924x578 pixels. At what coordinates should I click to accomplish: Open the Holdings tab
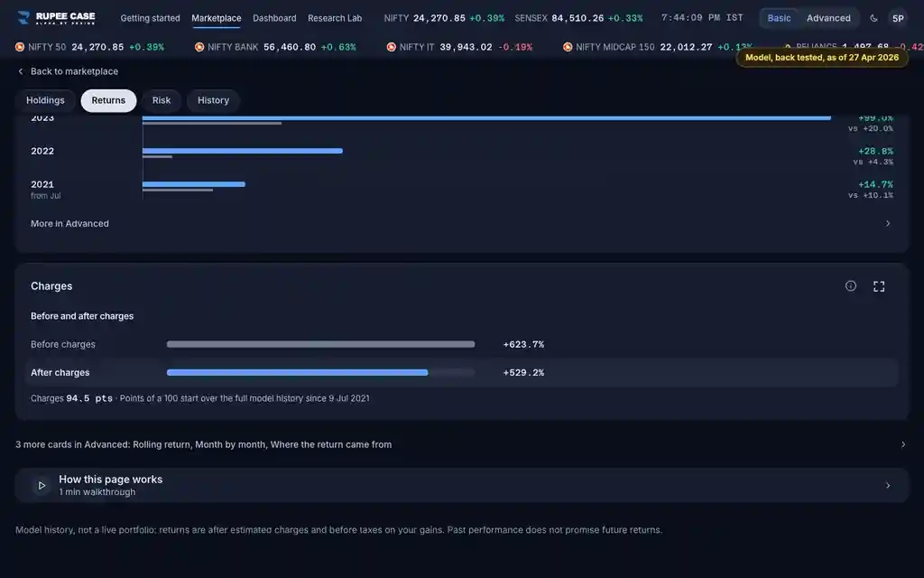pos(45,100)
